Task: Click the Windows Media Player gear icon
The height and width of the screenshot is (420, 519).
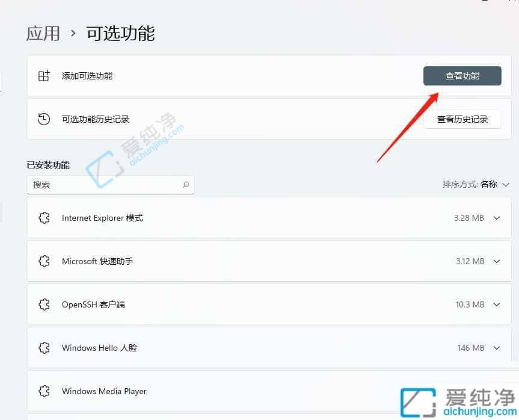Action: [44, 391]
